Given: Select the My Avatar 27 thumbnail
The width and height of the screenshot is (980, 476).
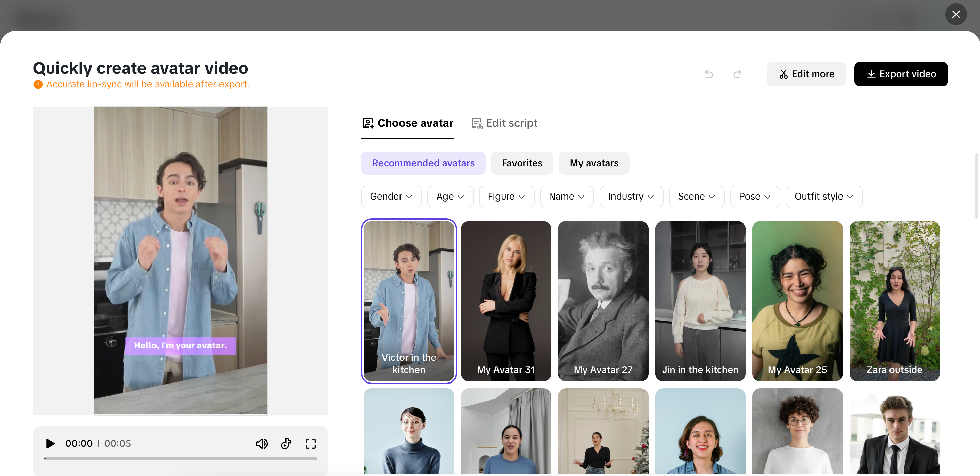Looking at the screenshot, I should 603,301.
